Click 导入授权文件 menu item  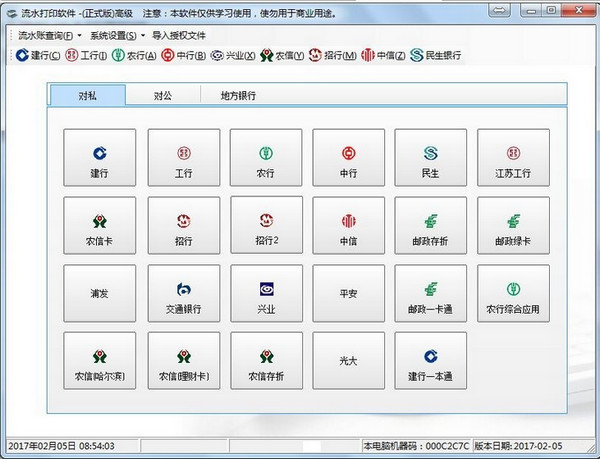[179, 36]
